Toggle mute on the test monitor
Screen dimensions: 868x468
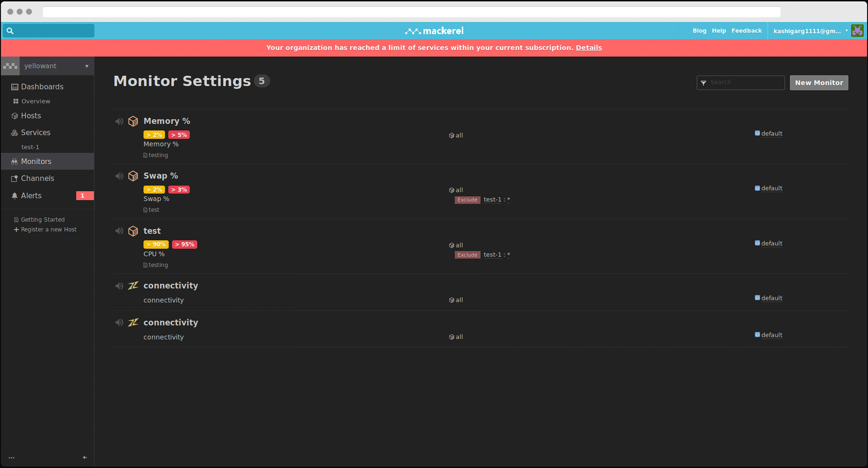[119, 231]
